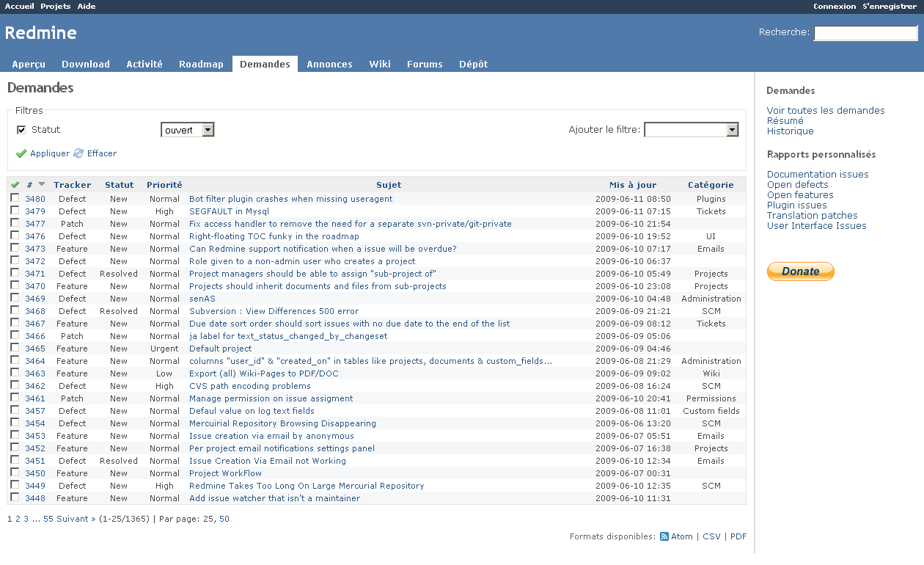Apply filters using the green check Appliquer icon

tap(22, 153)
